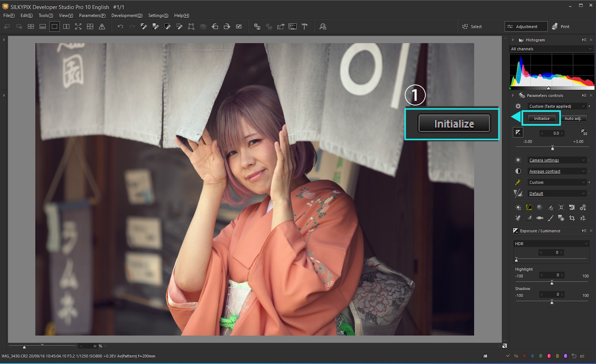Toggle the grid display icon
This screenshot has height=364, width=596.
90,27
